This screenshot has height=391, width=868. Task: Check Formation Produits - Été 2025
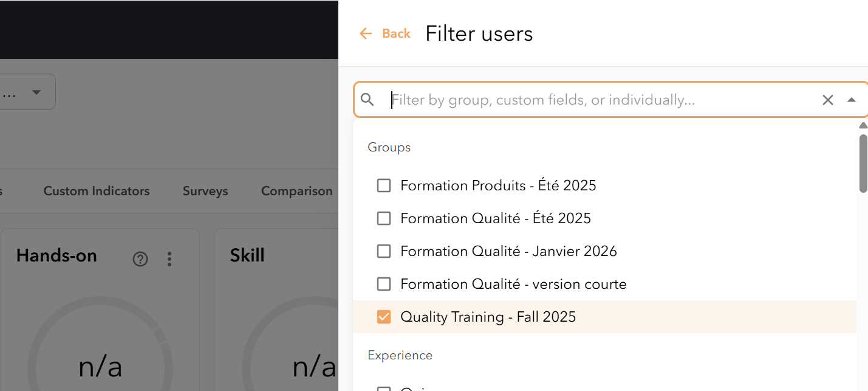[384, 185]
